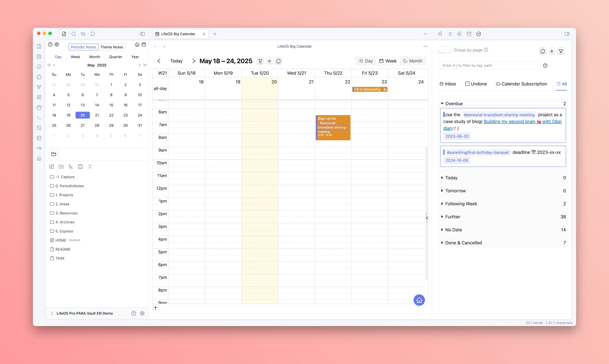Viewport: 609px width, 364px height.
Task: Add event with calendar plus icon
Action: (269, 61)
